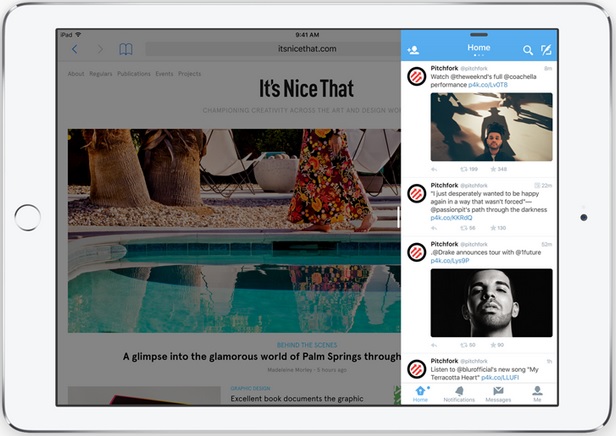Compose a new tweet
Viewport: 616px width, 436px height.
[x=546, y=49]
